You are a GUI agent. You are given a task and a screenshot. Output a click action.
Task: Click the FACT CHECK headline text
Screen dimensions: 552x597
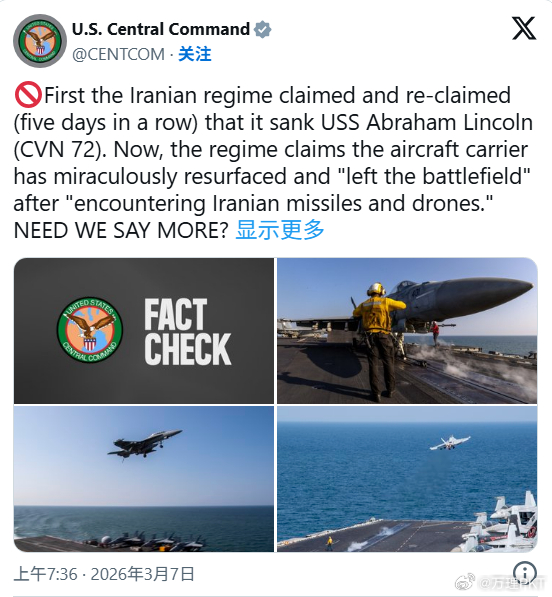tap(187, 332)
